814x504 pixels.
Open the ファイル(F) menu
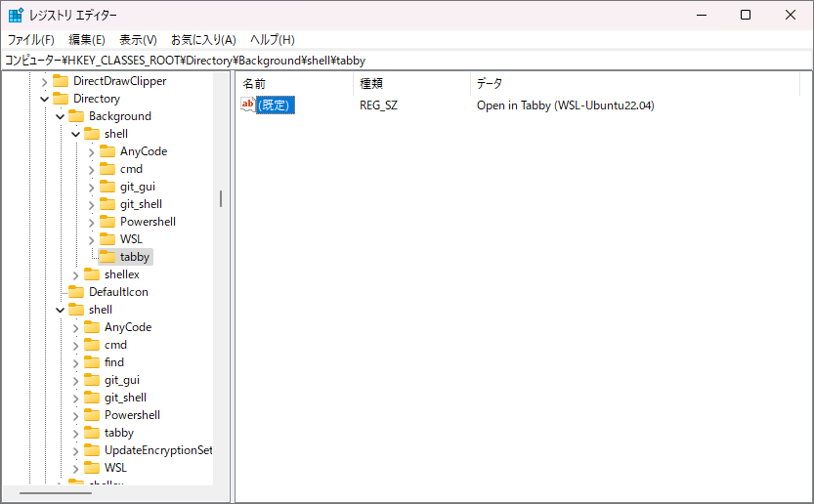(30, 40)
